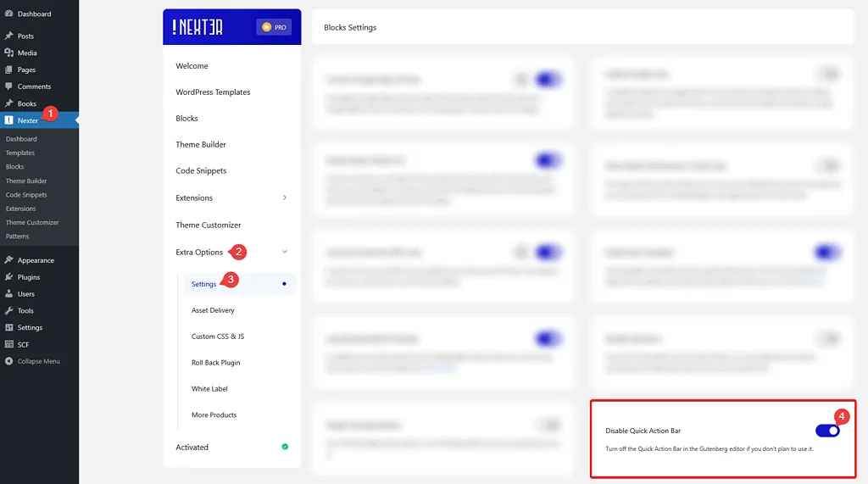The width and height of the screenshot is (868, 484).
Task: Open Code Snippets in Nexter panel
Action: click(x=201, y=171)
